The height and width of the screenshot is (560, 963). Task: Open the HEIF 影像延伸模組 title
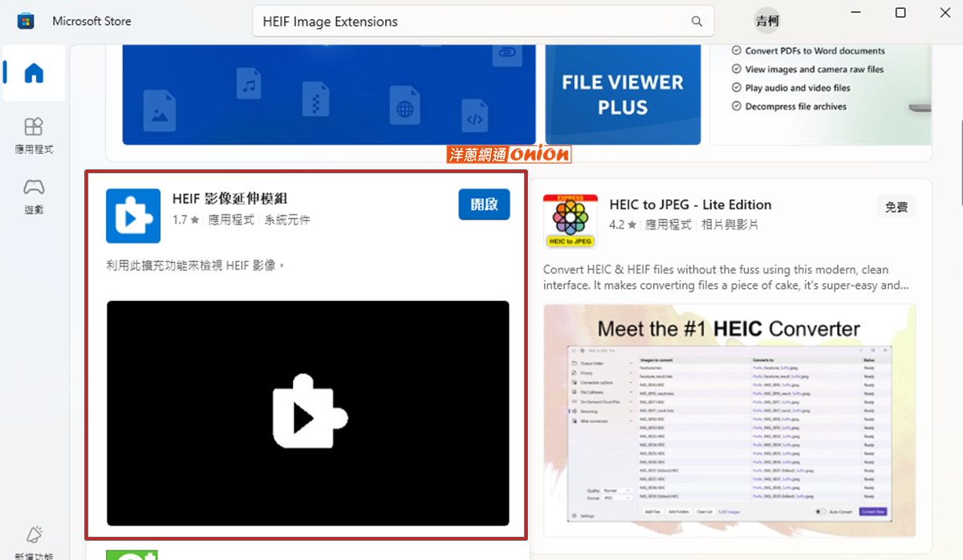tap(230, 199)
